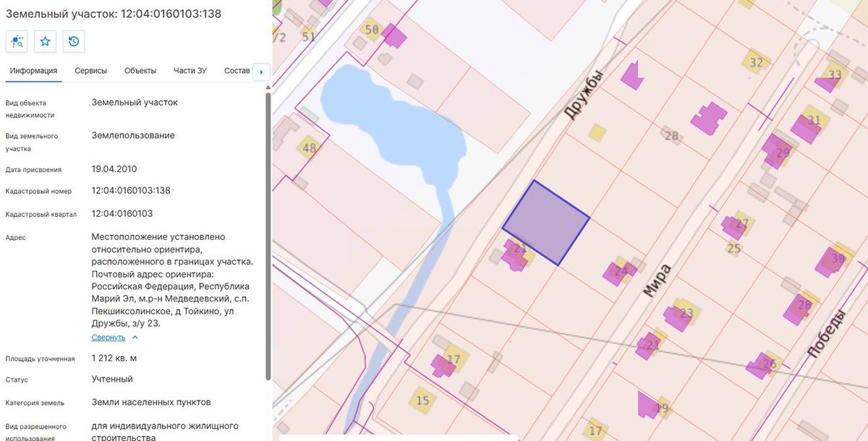Click the find-object-on-map search icon
This screenshot has height=441, width=868.
click(17, 42)
